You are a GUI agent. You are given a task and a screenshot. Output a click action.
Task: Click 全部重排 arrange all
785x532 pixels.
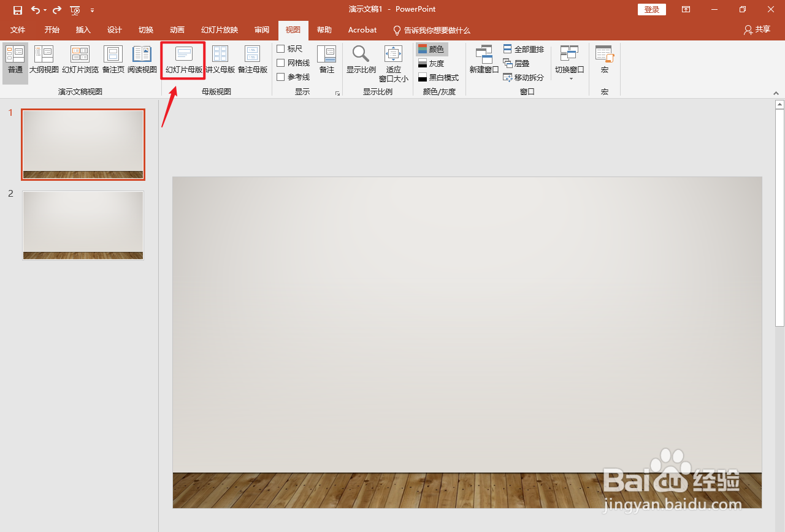pyautogui.click(x=524, y=49)
